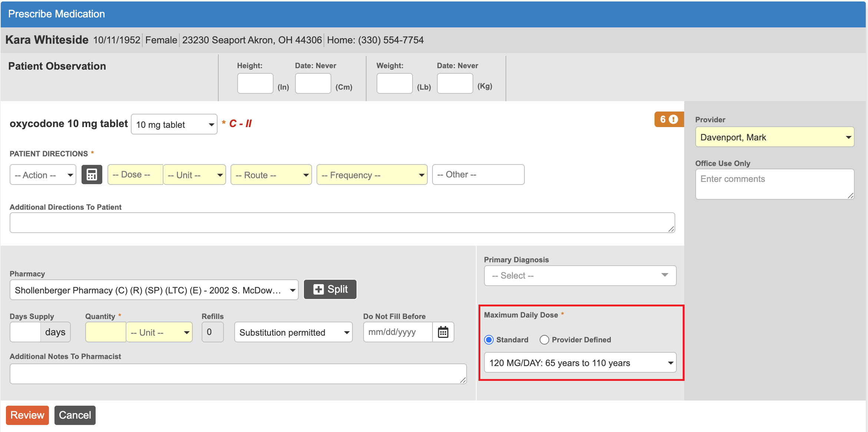Open the Provider dropdown showing Davenport, Mark

tap(775, 137)
